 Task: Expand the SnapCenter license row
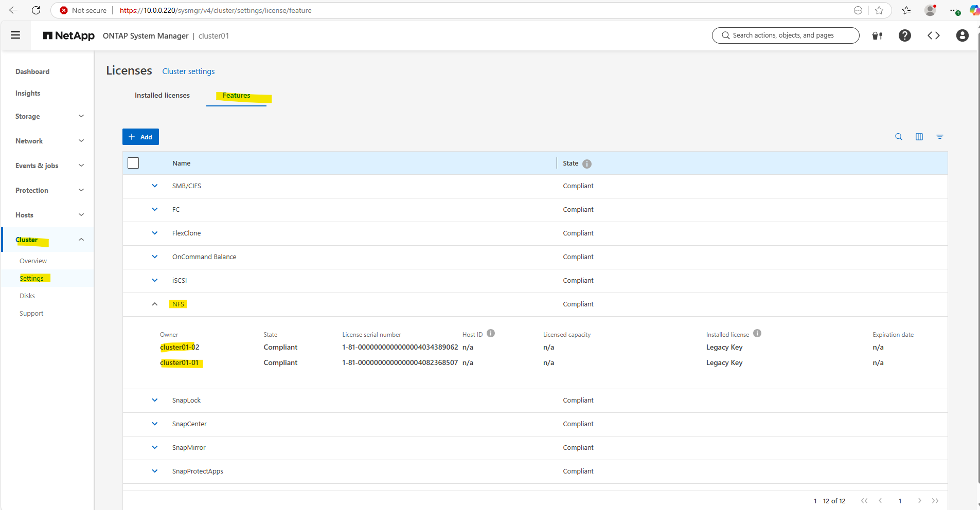pyautogui.click(x=155, y=424)
